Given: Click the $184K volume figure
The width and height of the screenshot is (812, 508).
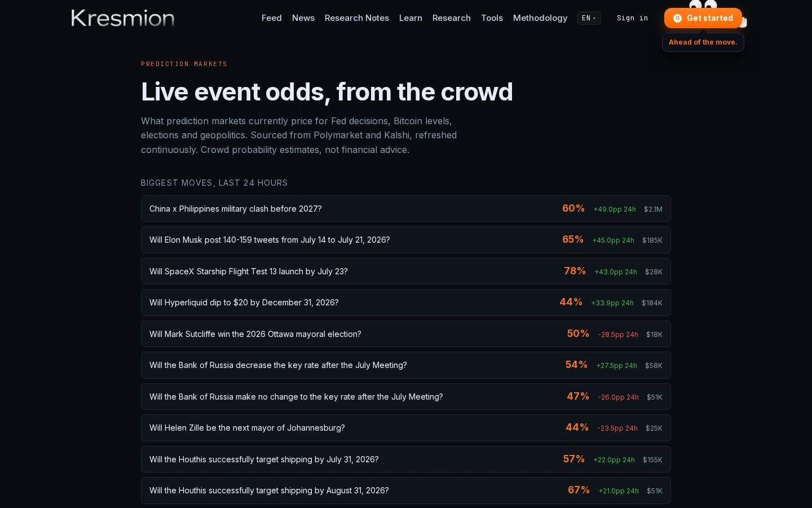Looking at the screenshot, I should [652, 303].
